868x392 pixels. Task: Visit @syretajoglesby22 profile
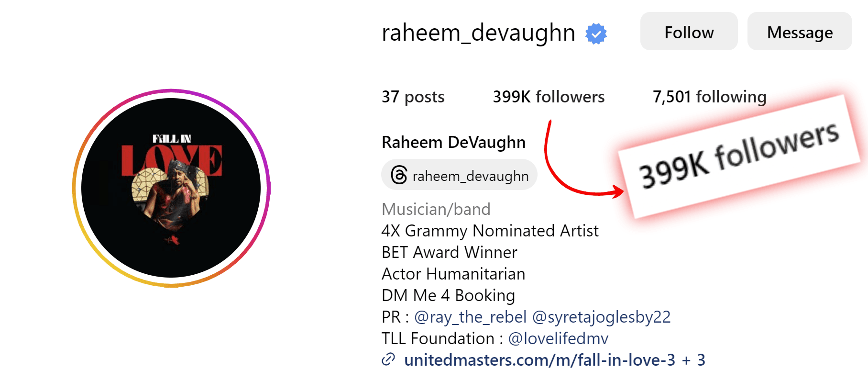601,317
